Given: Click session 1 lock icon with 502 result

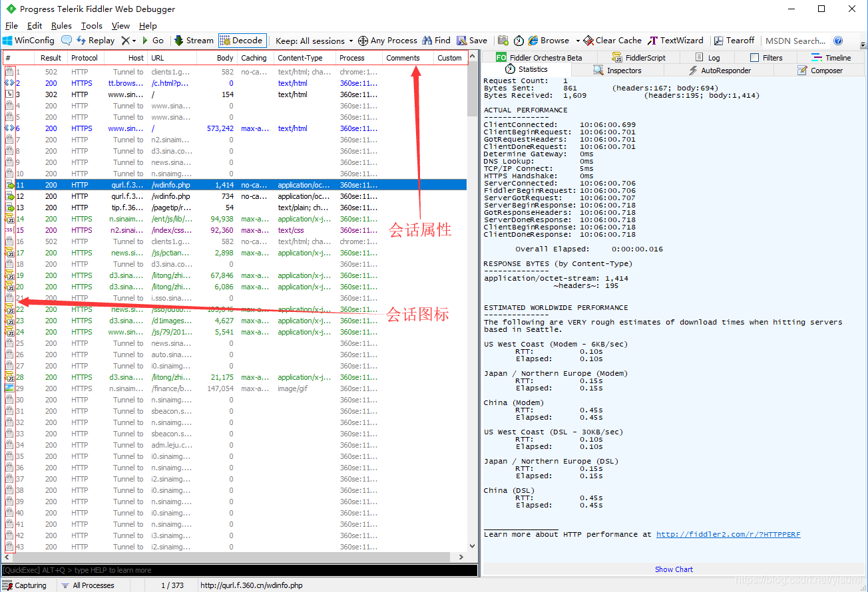Looking at the screenshot, I should pos(9,72).
